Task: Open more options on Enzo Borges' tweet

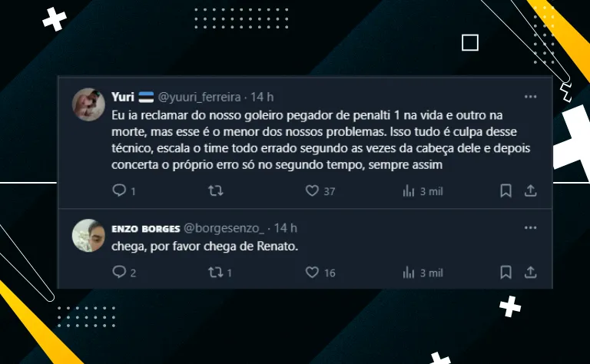Action: (x=531, y=227)
